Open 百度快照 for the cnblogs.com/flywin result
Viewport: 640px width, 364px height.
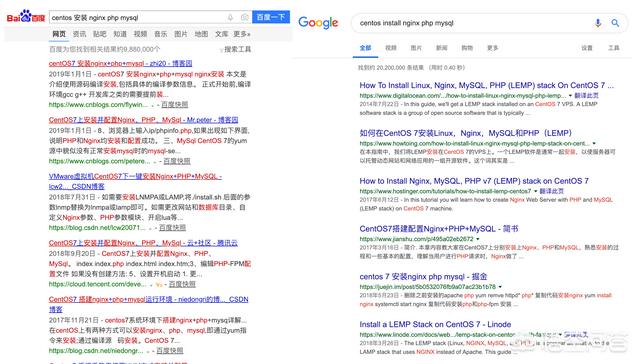point(175,104)
